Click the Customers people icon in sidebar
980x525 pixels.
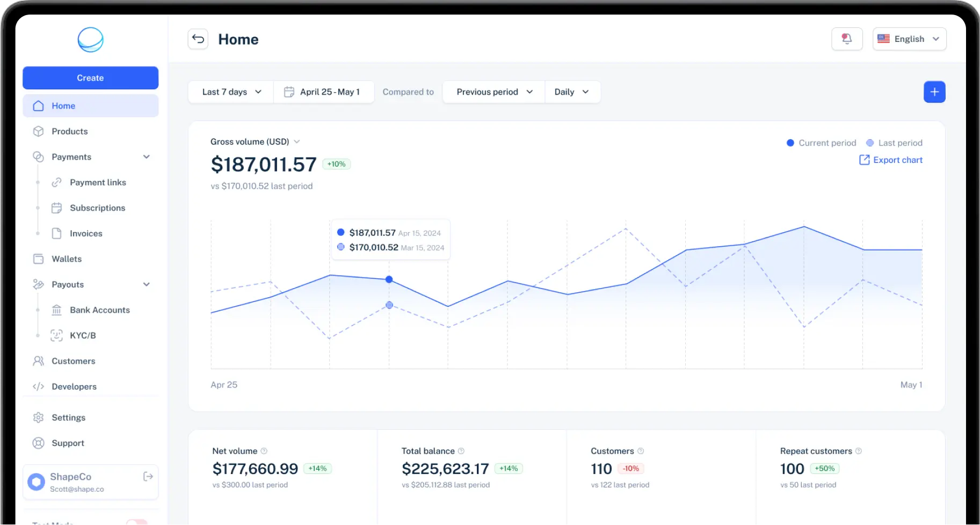tap(38, 361)
